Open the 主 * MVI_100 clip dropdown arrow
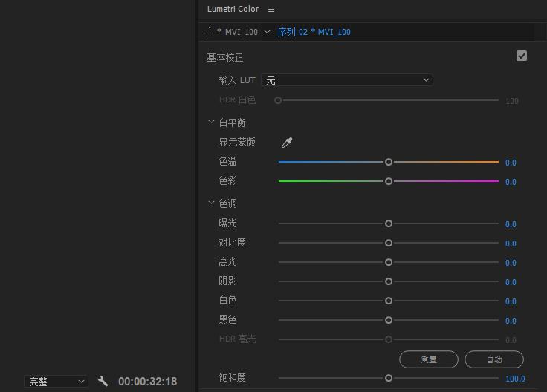This screenshot has width=547, height=392. (267, 32)
